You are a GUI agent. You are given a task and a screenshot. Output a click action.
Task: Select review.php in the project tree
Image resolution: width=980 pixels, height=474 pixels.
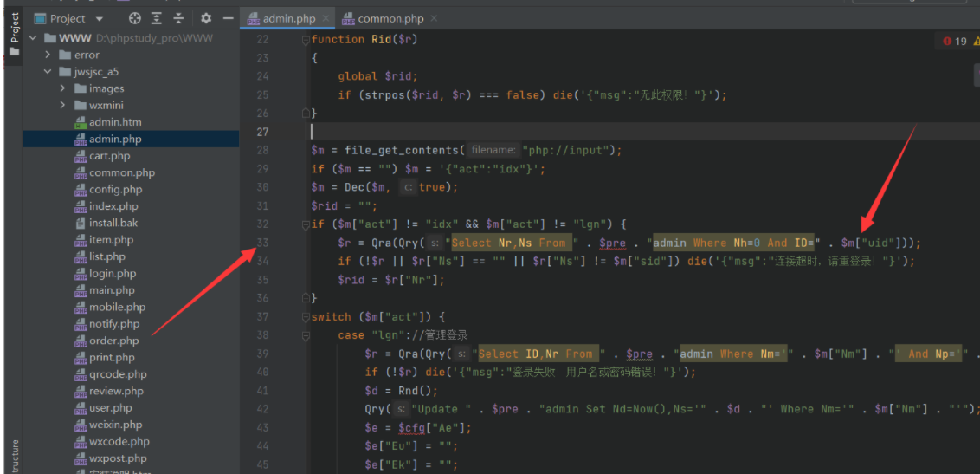coord(116,392)
